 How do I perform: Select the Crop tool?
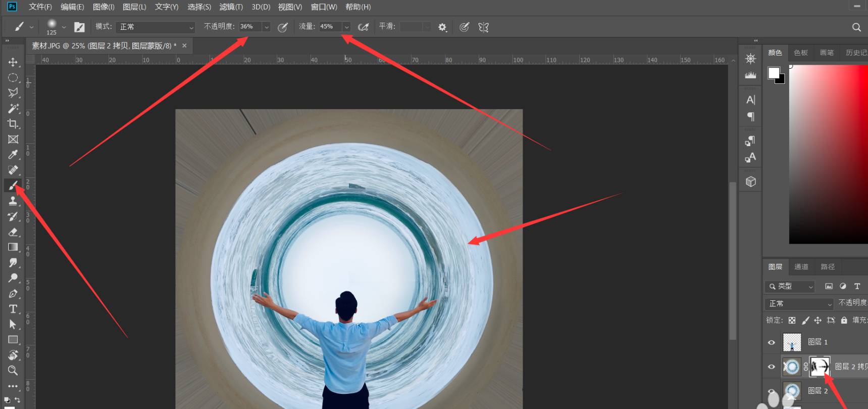(13, 124)
